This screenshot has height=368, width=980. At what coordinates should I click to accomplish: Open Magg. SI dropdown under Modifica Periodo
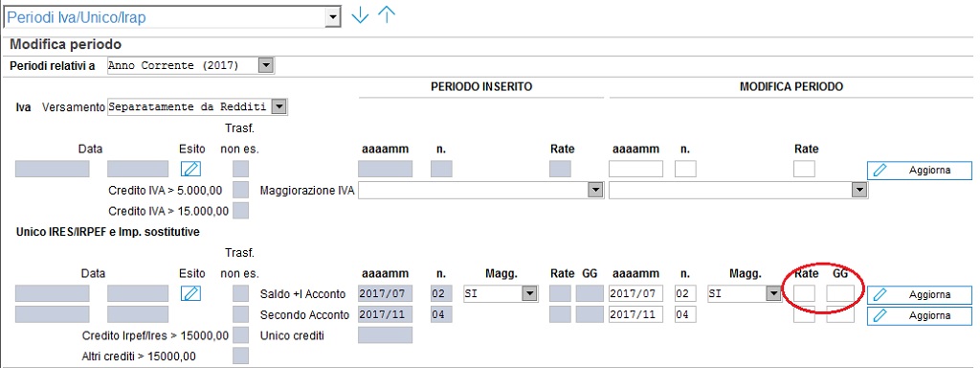tap(773, 293)
